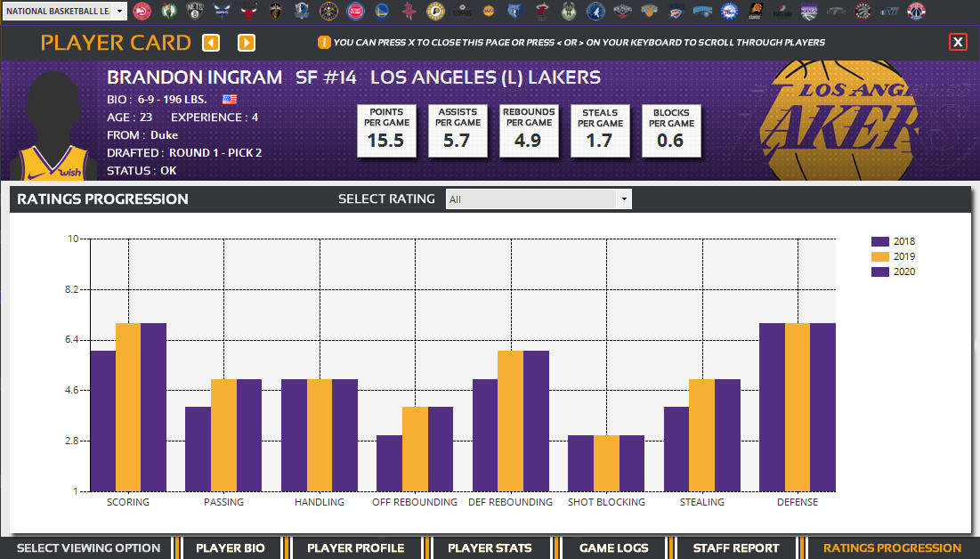Select the San Antonio Spurs team logo
The width and height of the screenshot is (980, 559).
(x=836, y=11)
